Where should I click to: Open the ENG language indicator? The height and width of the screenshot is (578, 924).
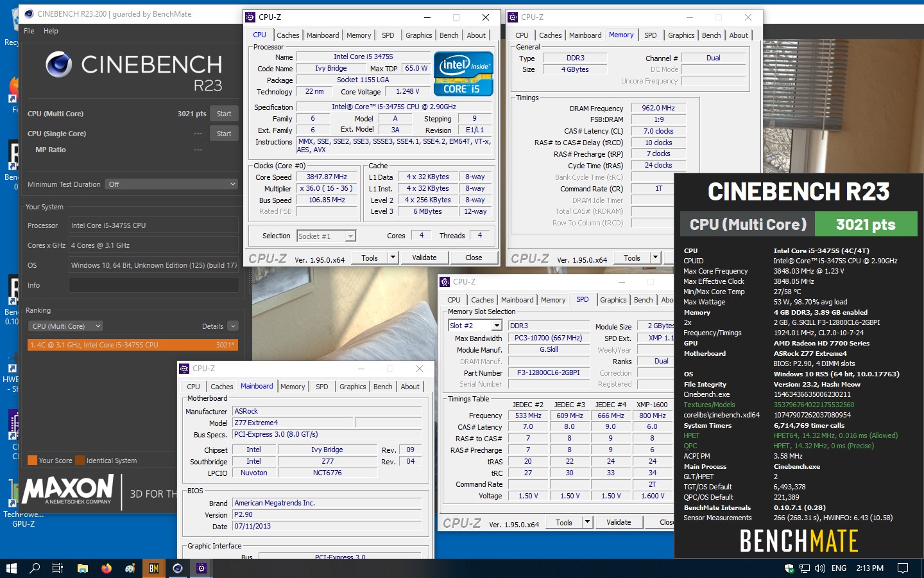tap(839, 568)
